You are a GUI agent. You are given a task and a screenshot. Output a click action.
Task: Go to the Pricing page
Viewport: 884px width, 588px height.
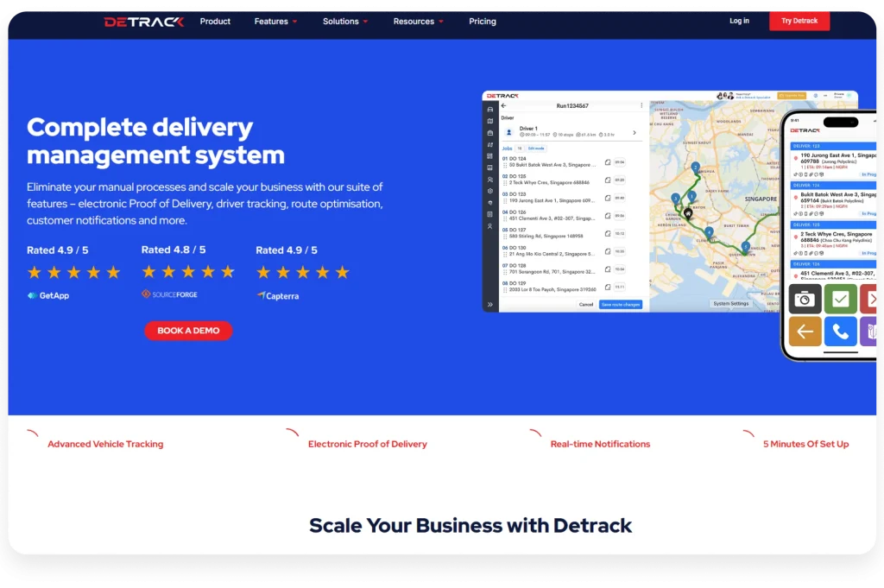(x=483, y=22)
